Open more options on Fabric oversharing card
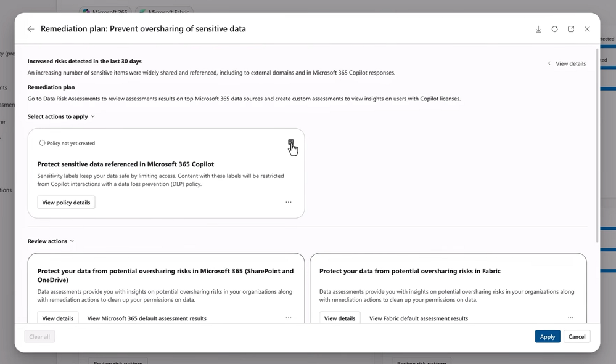The height and width of the screenshot is (364, 616). coord(570,318)
